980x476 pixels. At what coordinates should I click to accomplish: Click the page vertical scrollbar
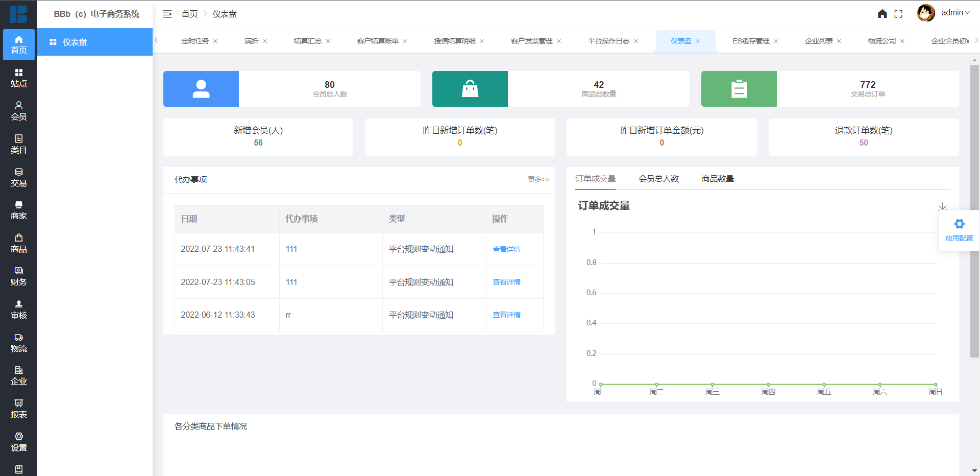(x=974, y=210)
